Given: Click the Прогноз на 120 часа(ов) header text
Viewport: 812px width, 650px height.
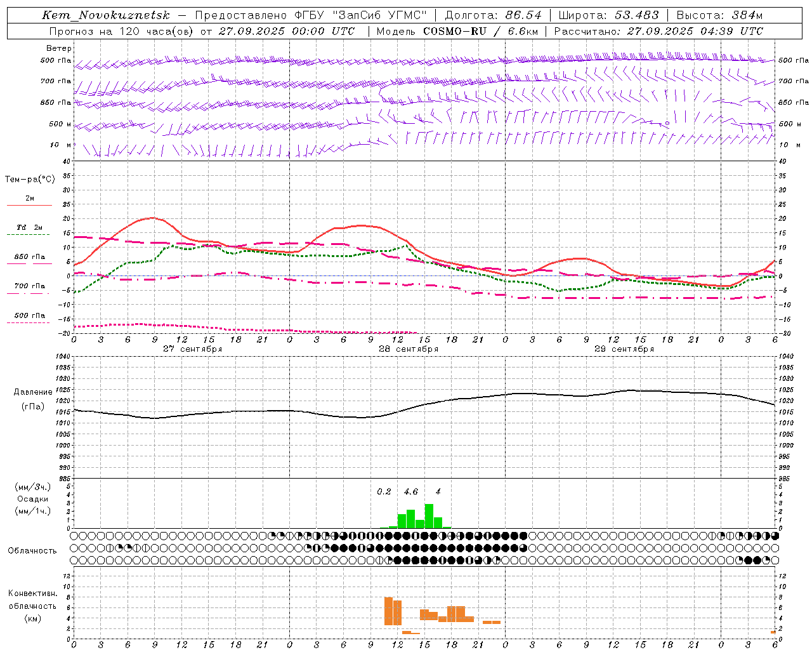Looking at the screenshot, I should coord(122,31).
